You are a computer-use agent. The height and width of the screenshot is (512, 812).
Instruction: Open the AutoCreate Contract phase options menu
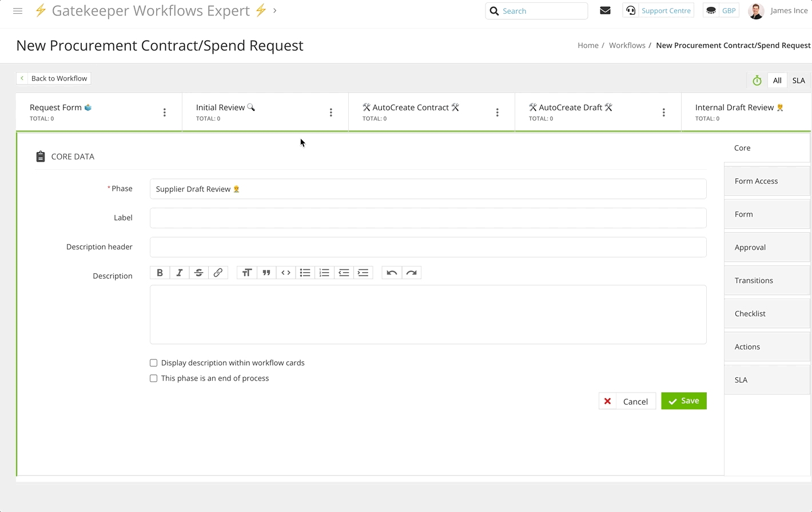pos(497,113)
